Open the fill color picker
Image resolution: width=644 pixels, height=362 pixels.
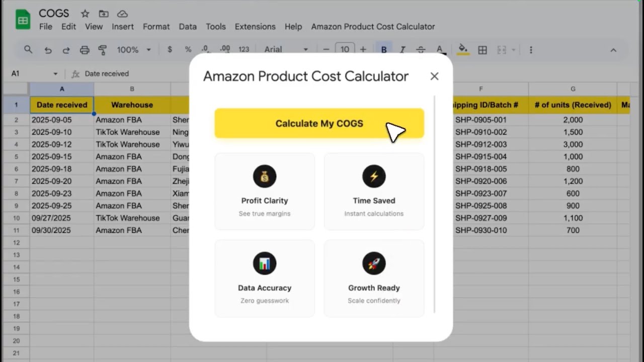coord(463,49)
